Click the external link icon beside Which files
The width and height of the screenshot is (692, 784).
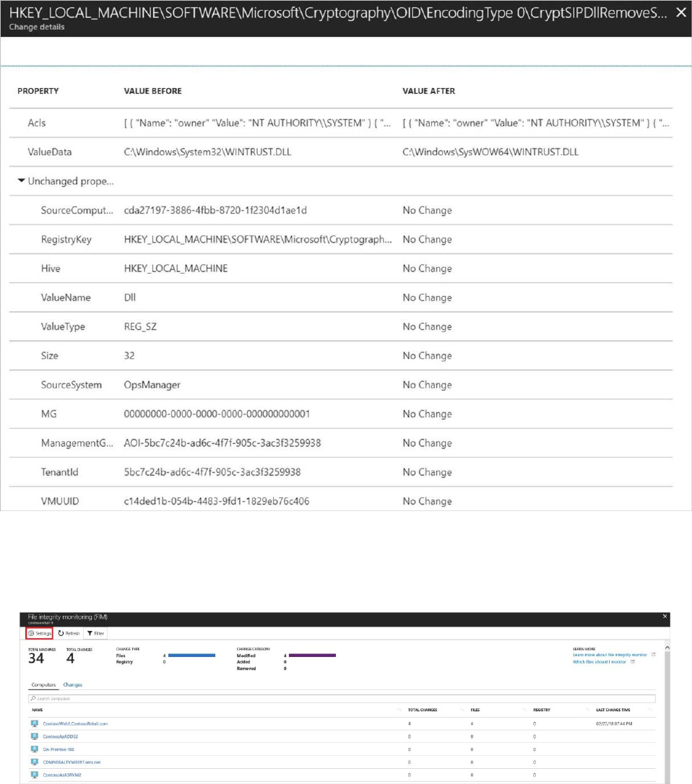633,661
